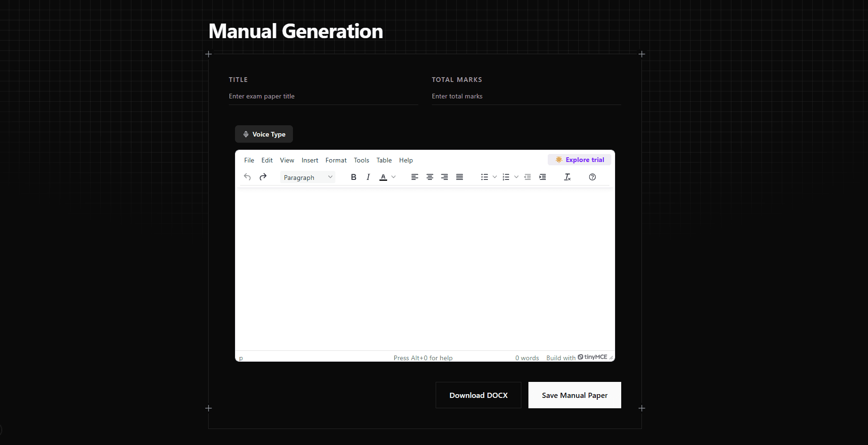The height and width of the screenshot is (445, 868).
Task: Click the 0 words counter
Action: click(527, 358)
